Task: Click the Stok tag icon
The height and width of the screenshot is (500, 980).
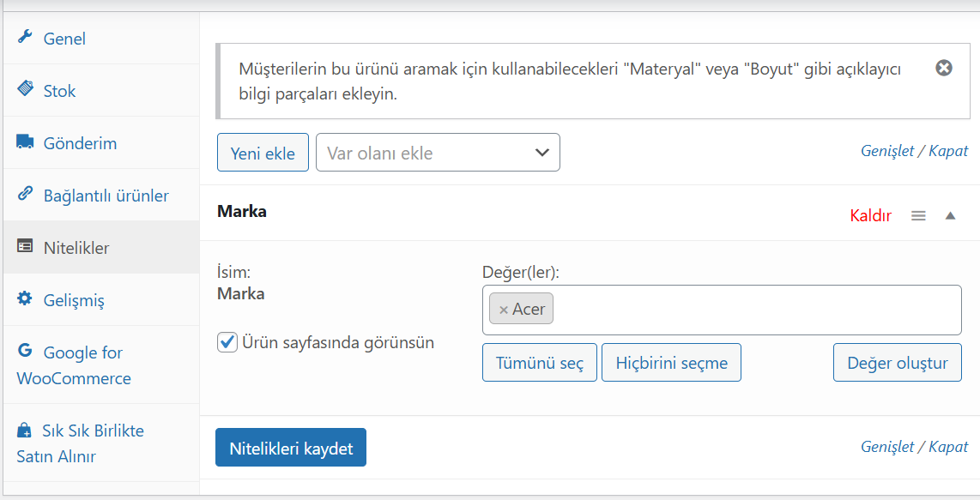Action: (24, 88)
